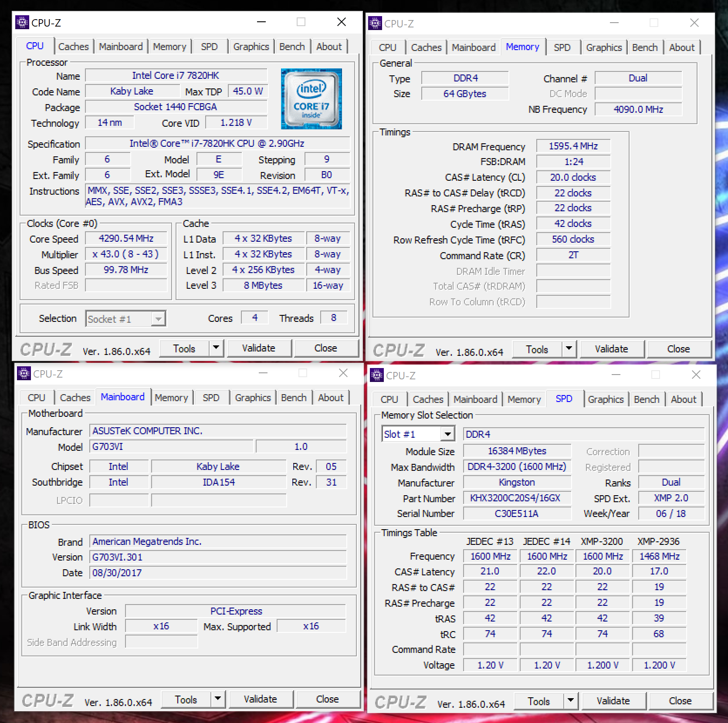Screen dimensions: 728x723
Task: Open the Tools dropdown arrow in the CPU-tab window
Action: [x=216, y=348]
